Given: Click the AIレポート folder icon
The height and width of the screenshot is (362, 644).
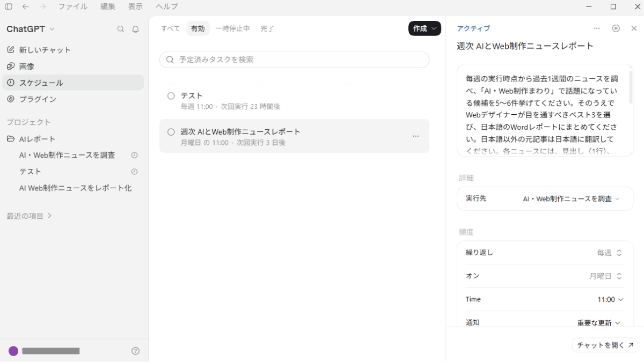Looking at the screenshot, I should [11, 139].
